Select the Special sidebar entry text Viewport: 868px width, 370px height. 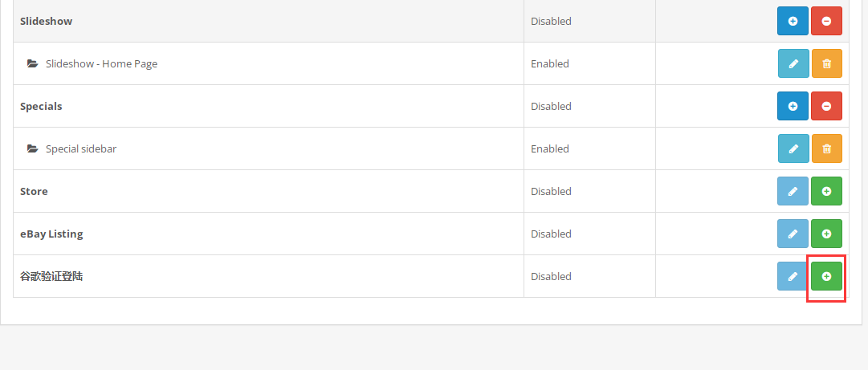[81, 148]
